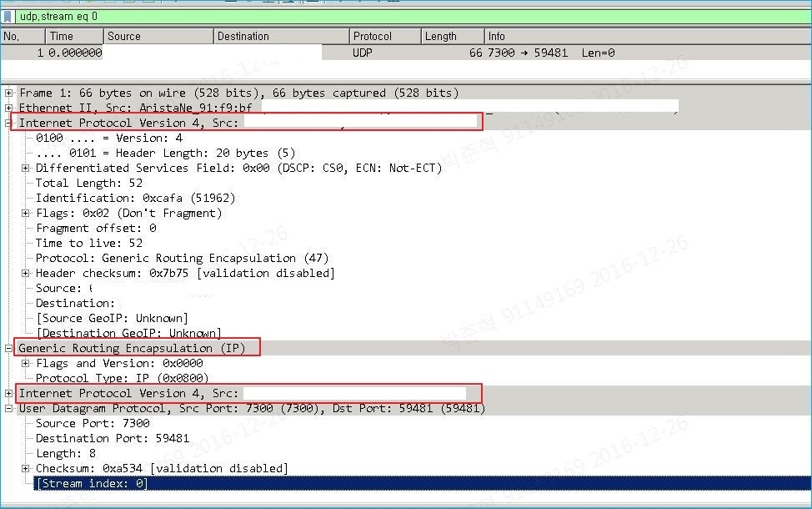Expand Flags and Version 0x0000 node
812x509 pixels.
(x=26, y=363)
